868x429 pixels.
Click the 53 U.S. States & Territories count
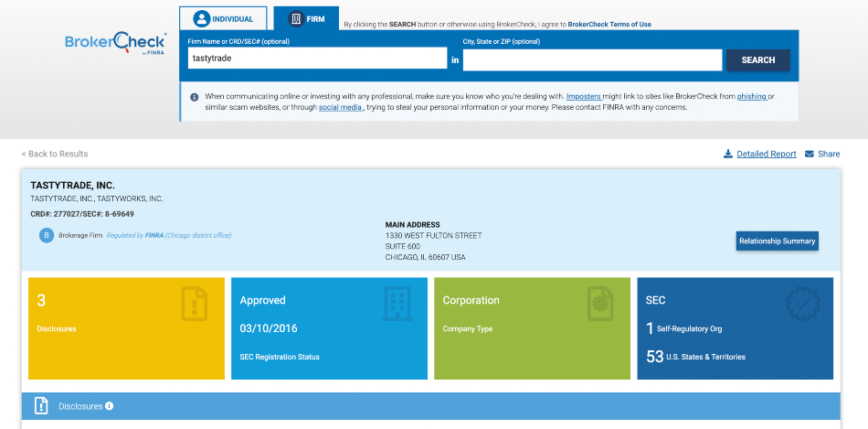pos(695,357)
